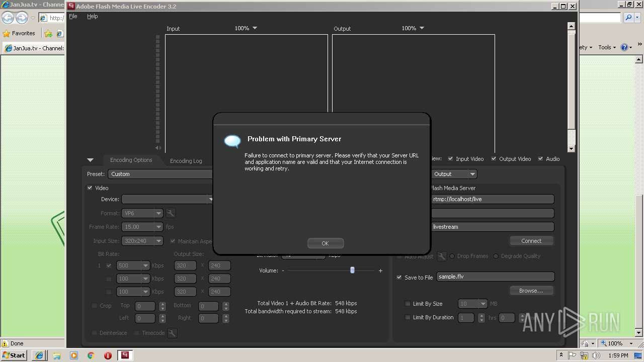Click the speech bubble icon in the dialog
Screen dimensions: 644x362
click(232, 141)
